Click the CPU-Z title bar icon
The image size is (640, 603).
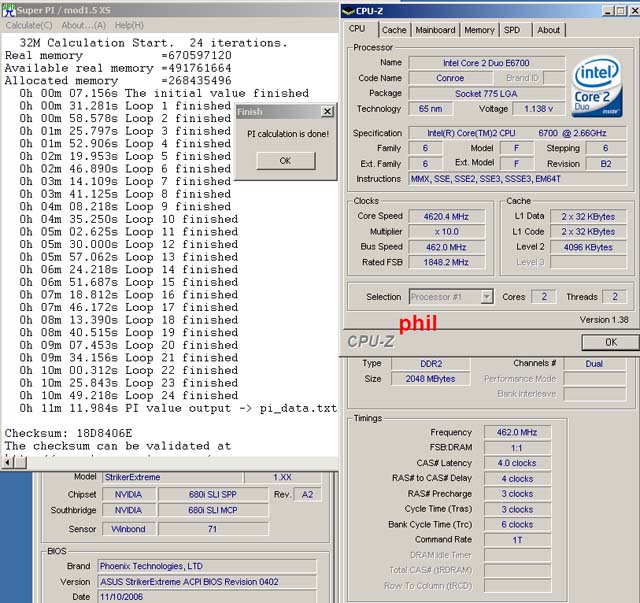[348, 11]
